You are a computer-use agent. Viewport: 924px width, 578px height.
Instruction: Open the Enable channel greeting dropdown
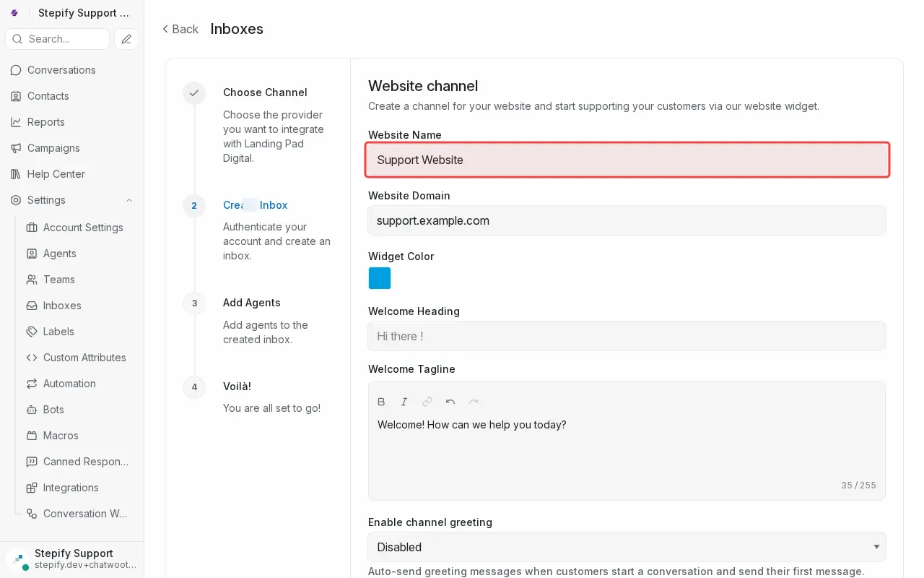[x=627, y=547]
